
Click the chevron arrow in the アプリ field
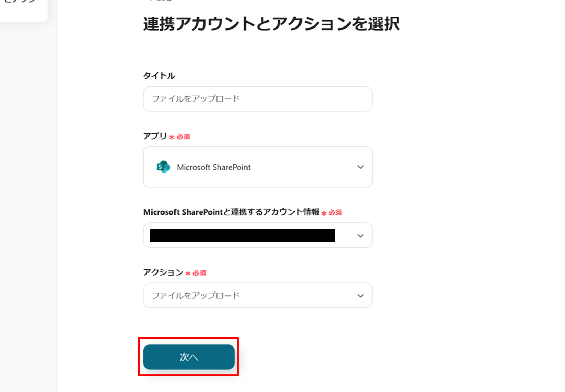point(360,167)
